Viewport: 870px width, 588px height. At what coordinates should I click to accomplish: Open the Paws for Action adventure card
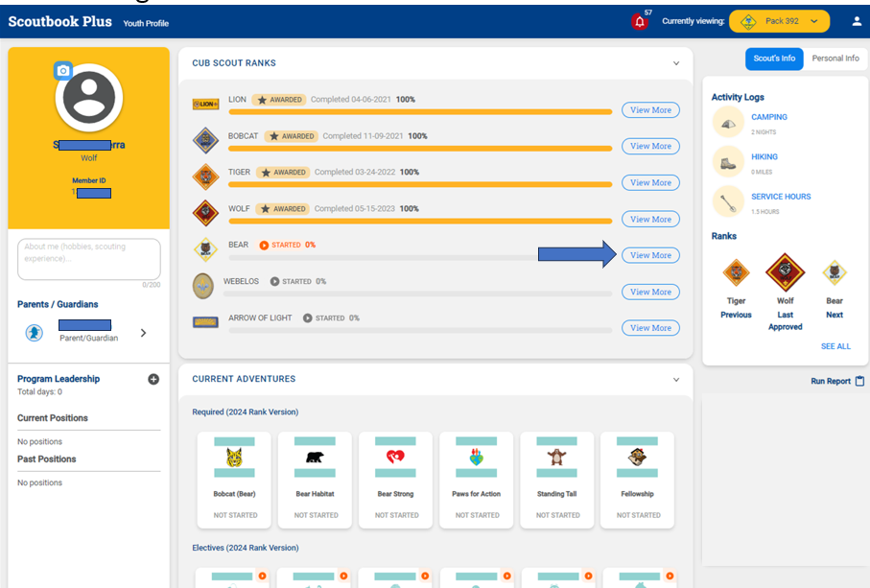coord(476,480)
